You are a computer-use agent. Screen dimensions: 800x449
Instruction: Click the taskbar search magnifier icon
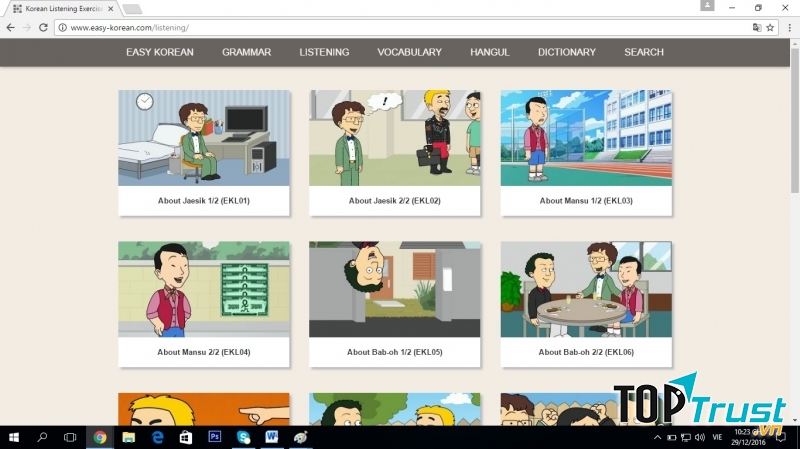tap(42, 437)
